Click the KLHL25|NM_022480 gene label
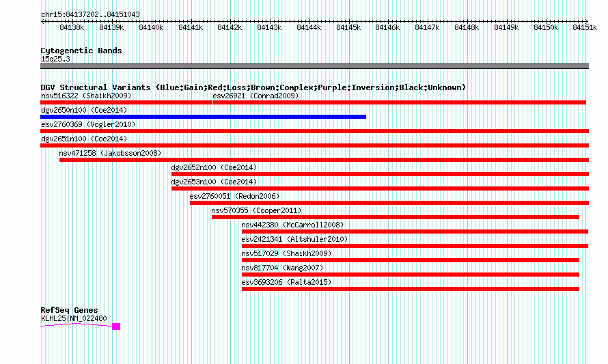The width and height of the screenshot is (608, 364). pyautogui.click(x=74, y=318)
